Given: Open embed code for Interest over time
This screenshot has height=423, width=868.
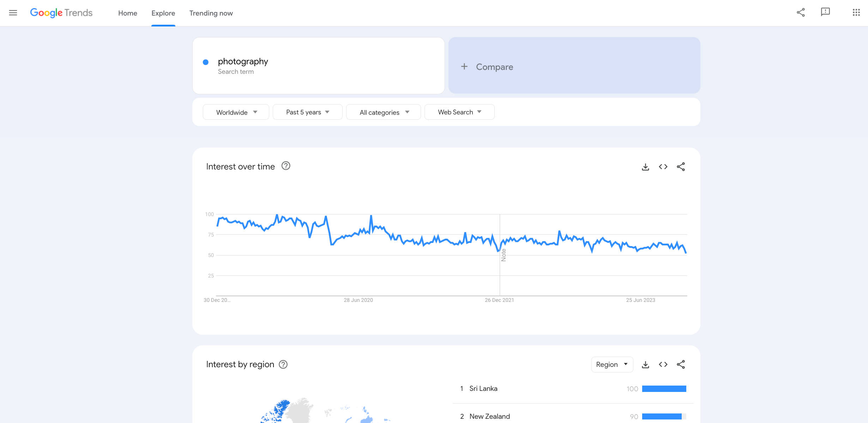Looking at the screenshot, I should [x=663, y=167].
